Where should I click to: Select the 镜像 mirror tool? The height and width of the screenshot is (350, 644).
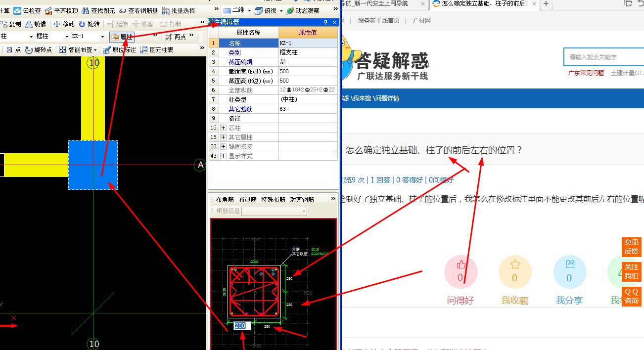click(x=36, y=24)
